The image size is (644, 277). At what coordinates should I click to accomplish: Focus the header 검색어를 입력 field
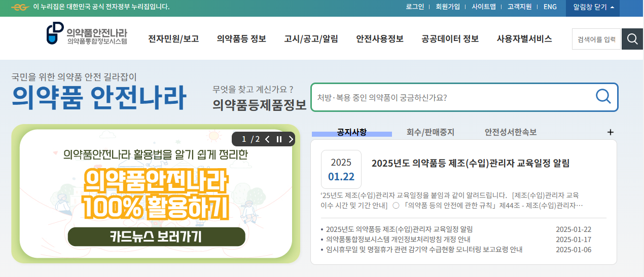[596, 39]
